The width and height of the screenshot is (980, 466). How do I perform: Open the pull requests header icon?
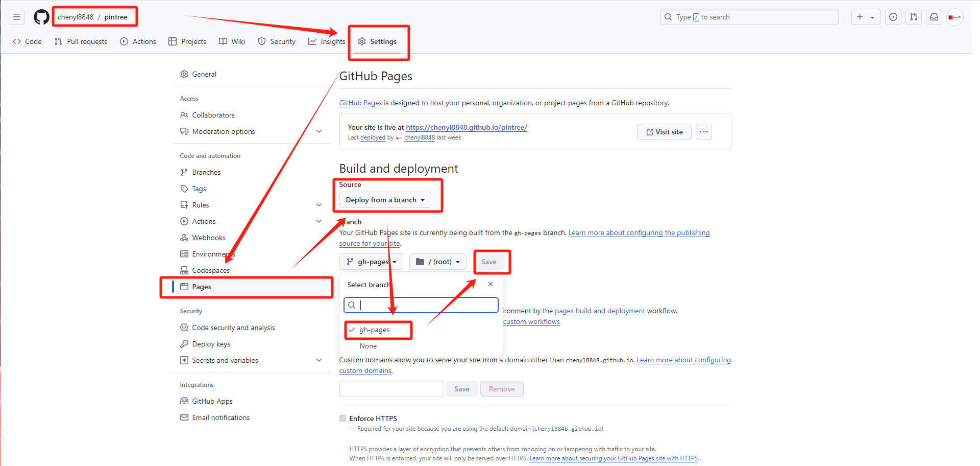pos(913,17)
